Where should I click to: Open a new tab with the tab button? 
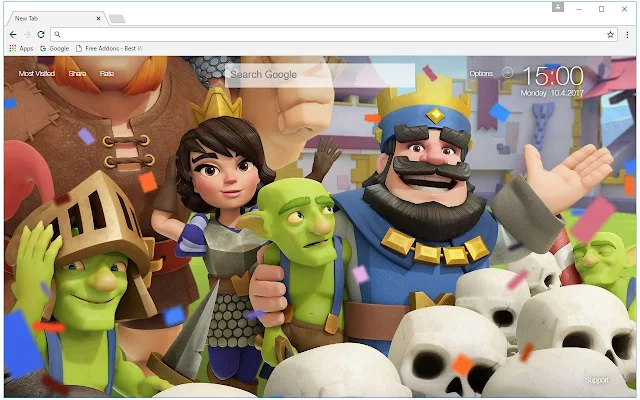click(117, 19)
